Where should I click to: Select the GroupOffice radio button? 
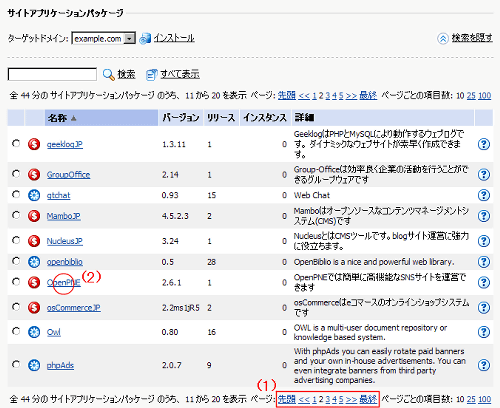tap(16, 174)
